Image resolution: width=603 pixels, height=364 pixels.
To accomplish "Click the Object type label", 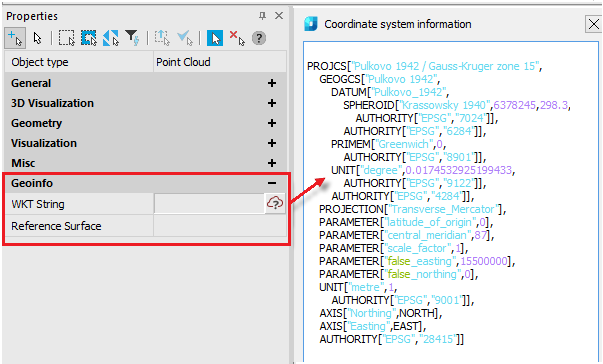I will point(40,62).
